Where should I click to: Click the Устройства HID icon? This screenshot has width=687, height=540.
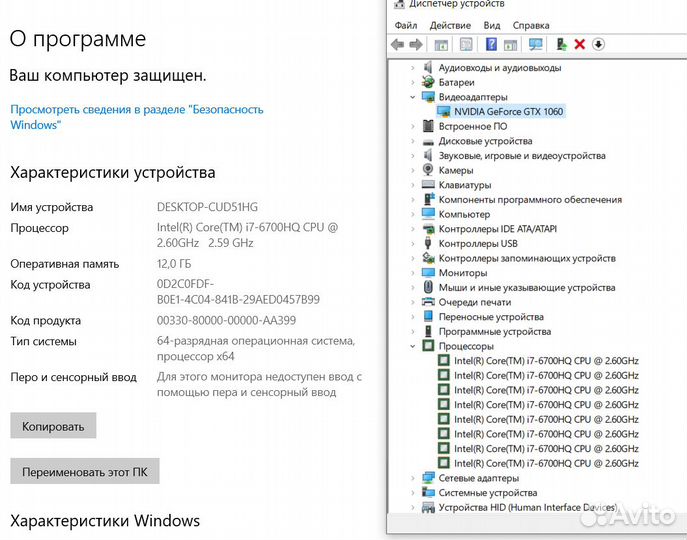pyautogui.click(x=428, y=508)
